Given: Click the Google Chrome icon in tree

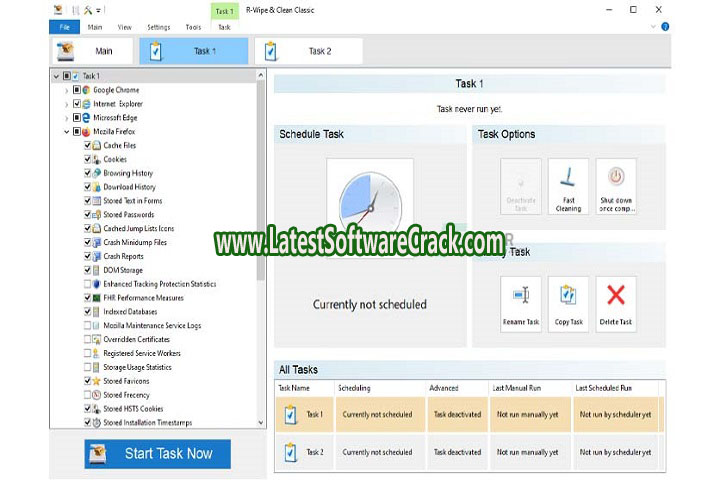Looking at the screenshot, I should click(x=86, y=90).
